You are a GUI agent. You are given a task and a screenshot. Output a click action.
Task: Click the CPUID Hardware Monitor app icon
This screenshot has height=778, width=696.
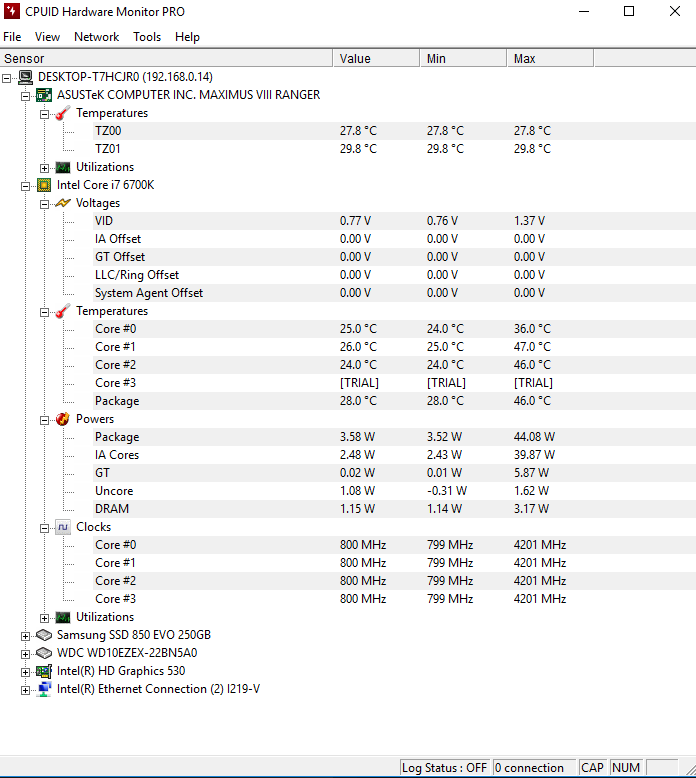(12, 11)
